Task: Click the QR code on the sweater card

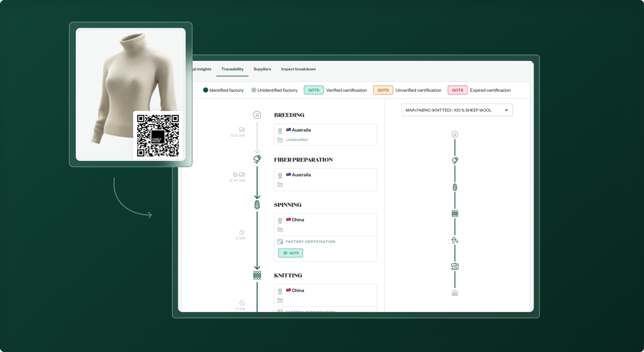Action: pyautogui.click(x=158, y=135)
